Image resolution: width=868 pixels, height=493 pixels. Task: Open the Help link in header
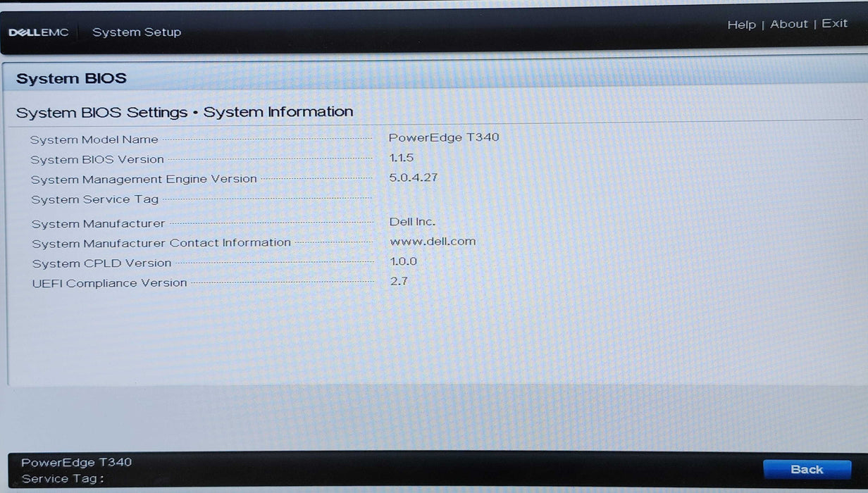[741, 25]
